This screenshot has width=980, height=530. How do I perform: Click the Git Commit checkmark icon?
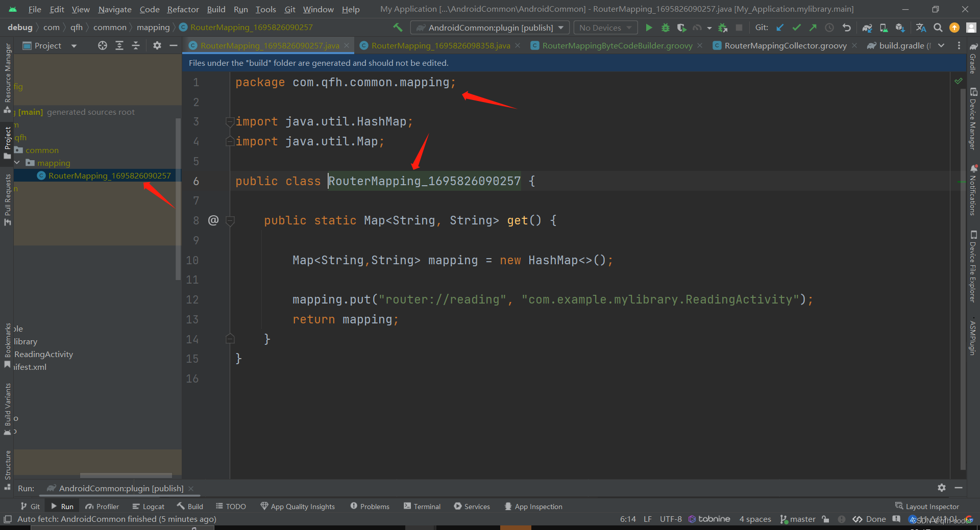click(x=796, y=28)
